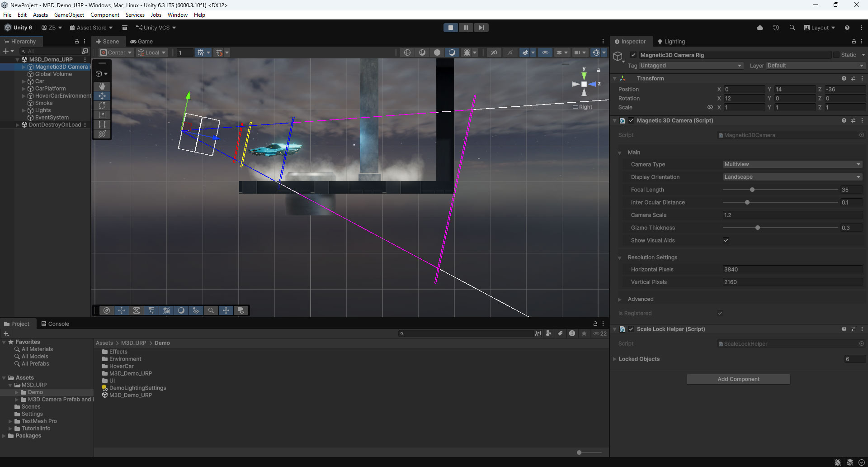The image size is (868, 467).
Task: Toggle 2D view mode in the Scene toolbar
Action: pos(494,52)
